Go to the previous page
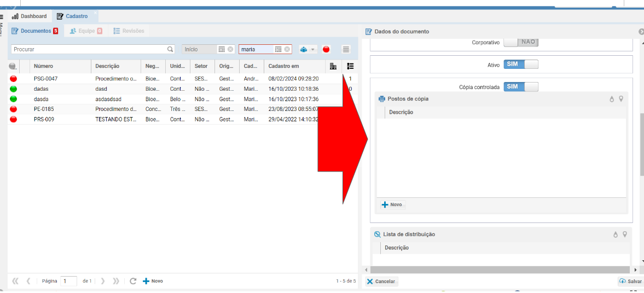The width and height of the screenshot is (644, 293). [x=28, y=281]
